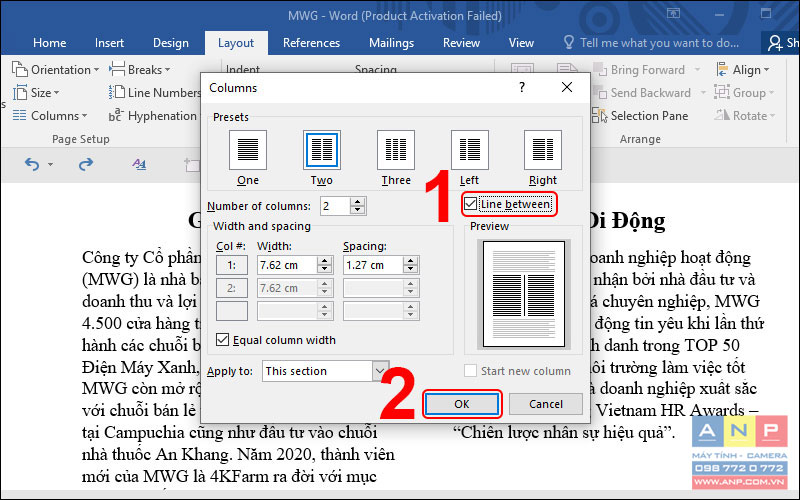Viewport: 800px width, 500px height.
Task: Click column 1 Width field
Action: pyautogui.click(x=287, y=265)
